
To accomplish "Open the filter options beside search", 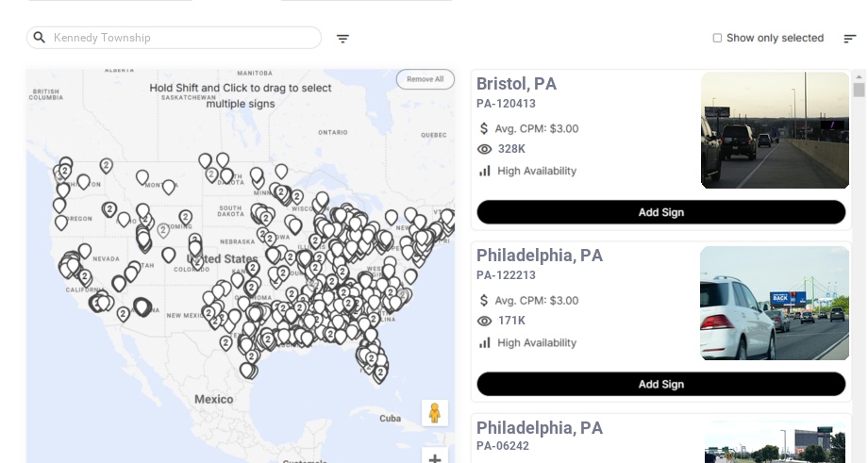I will 342,39.
